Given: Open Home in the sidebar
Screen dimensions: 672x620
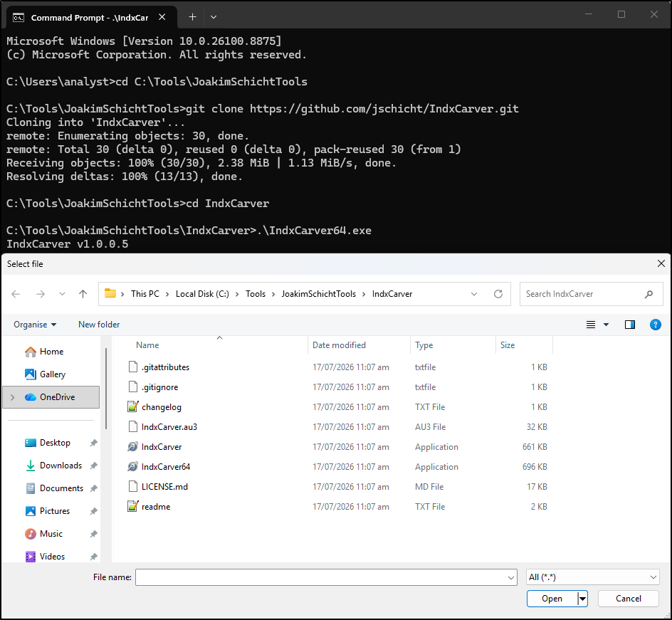Looking at the screenshot, I should click(51, 352).
